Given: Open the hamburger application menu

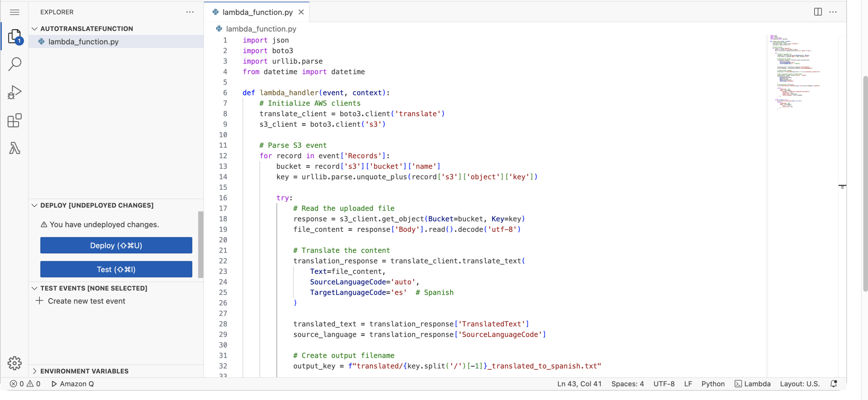Looking at the screenshot, I should pos(14,12).
